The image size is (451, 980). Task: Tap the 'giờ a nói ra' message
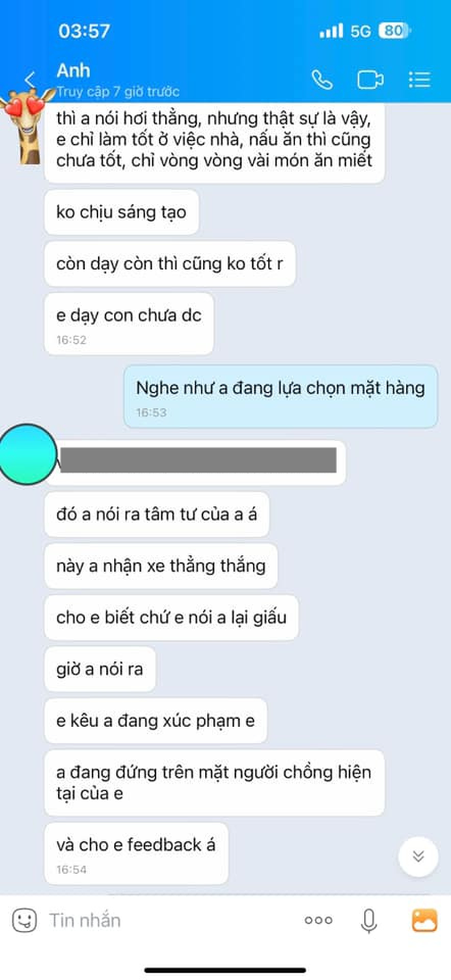coord(100,669)
